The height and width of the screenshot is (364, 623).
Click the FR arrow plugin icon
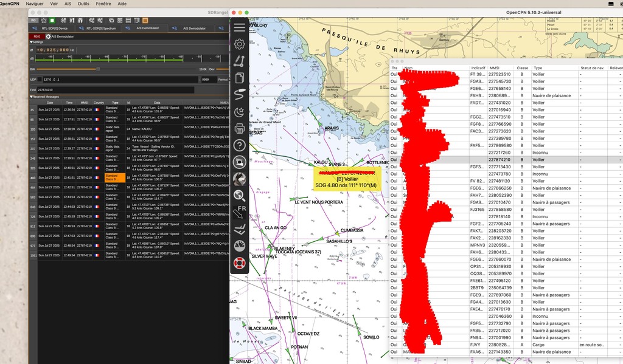(x=239, y=212)
